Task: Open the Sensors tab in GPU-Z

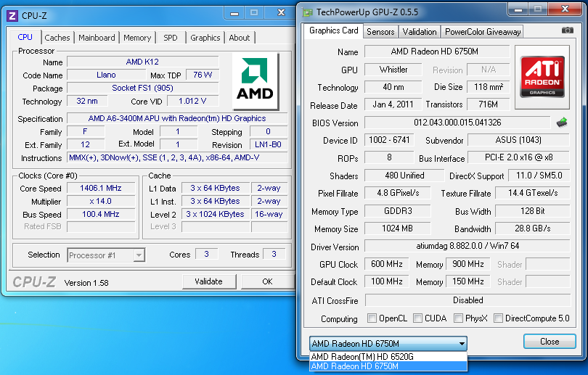Action: [x=380, y=32]
